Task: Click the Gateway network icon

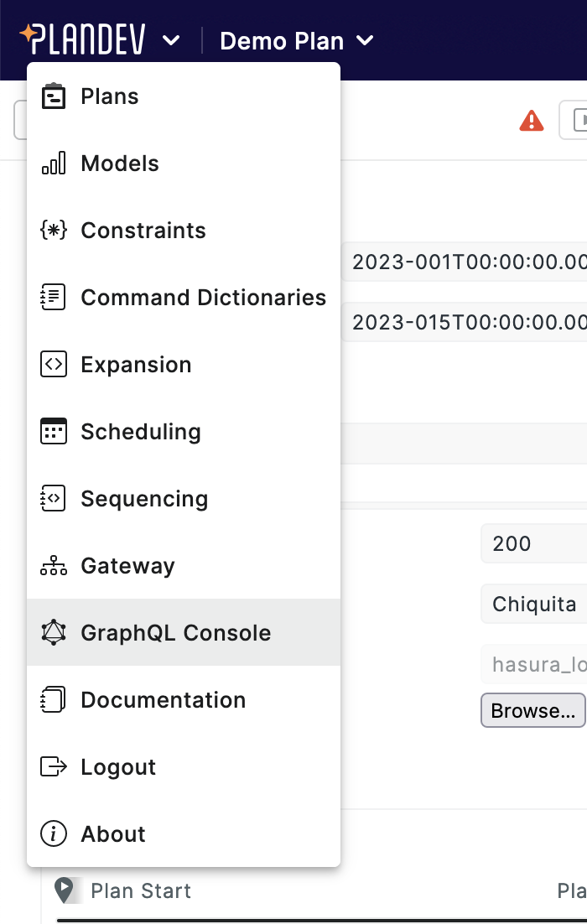Action: [53, 565]
